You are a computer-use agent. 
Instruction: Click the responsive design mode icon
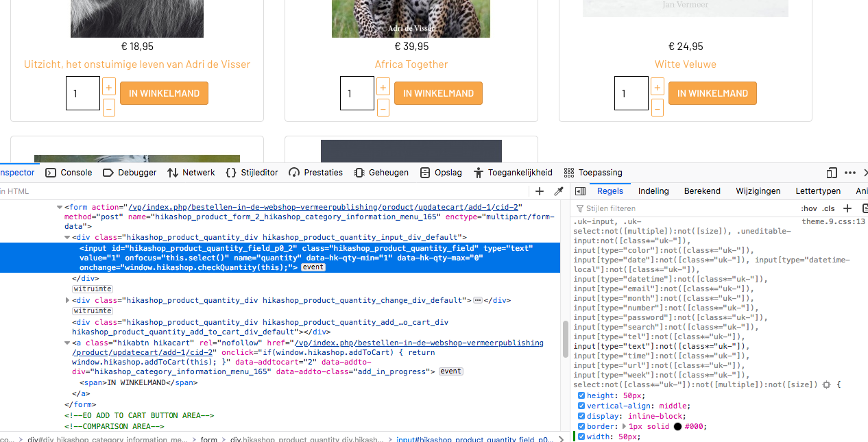[832, 173]
